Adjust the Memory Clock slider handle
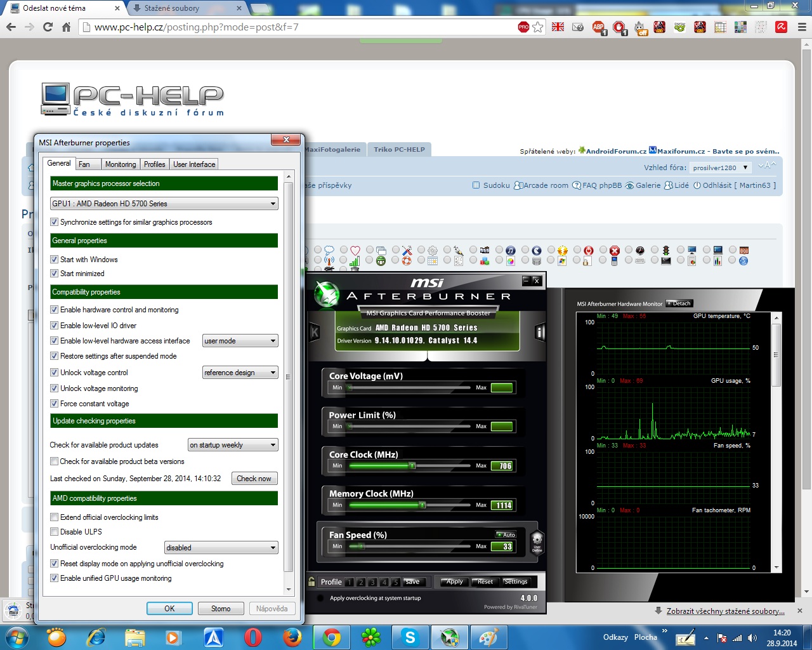The width and height of the screenshot is (812, 650). [x=422, y=505]
